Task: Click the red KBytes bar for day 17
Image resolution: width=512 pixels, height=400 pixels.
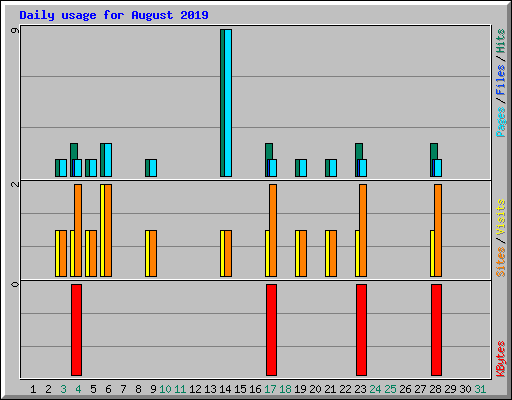Action: [271, 330]
